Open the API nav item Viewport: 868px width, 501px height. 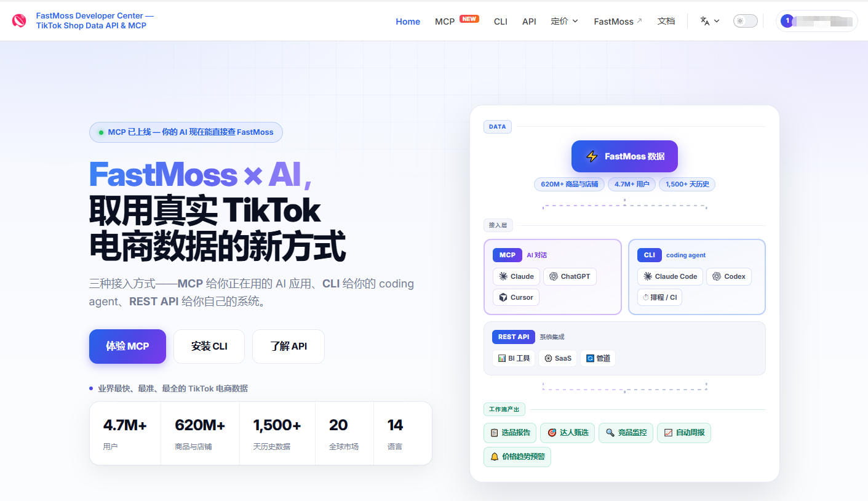click(x=529, y=21)
